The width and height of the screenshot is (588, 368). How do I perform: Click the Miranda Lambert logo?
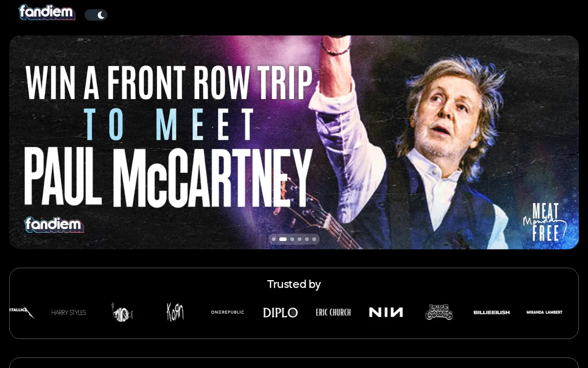544,312
